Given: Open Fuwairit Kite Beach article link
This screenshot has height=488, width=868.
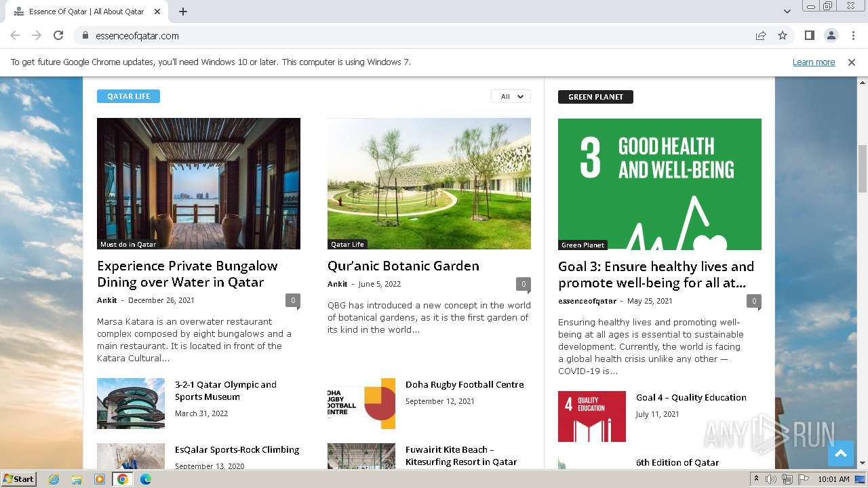Looking at the screenshot, I should [461, 455].
